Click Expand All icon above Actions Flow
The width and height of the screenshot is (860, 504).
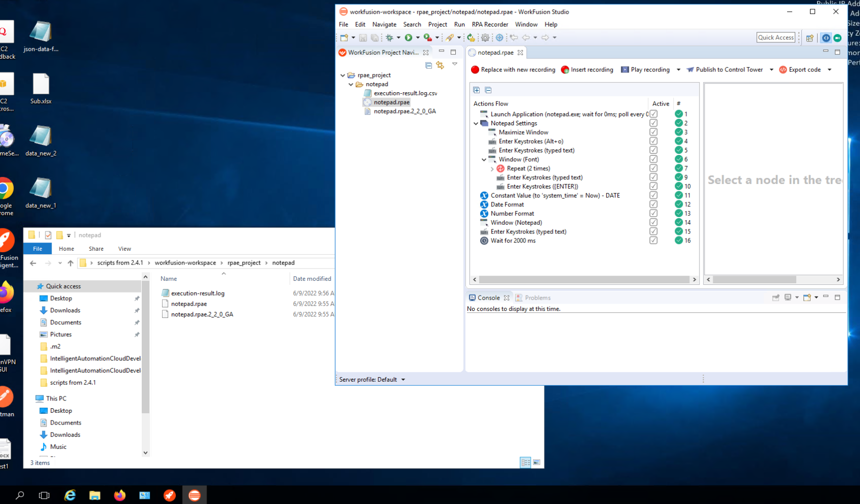(x=477, y=90)
